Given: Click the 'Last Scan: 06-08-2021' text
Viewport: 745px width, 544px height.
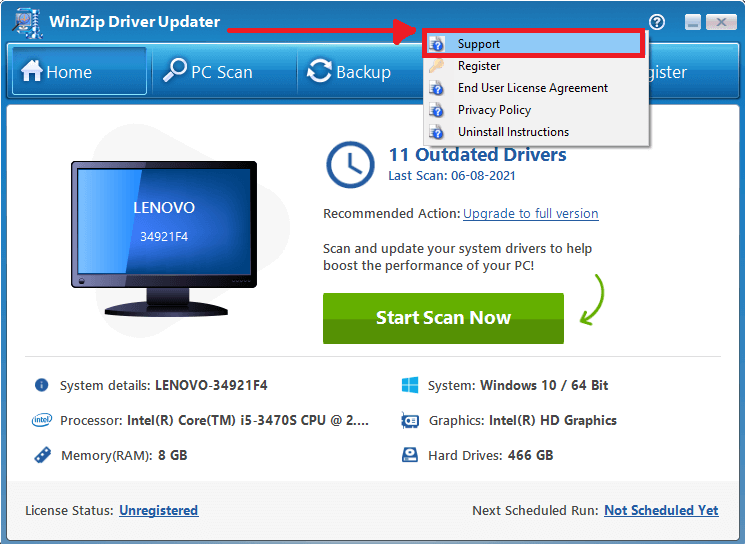Looking at the screenshot, I should pos(452,176).
